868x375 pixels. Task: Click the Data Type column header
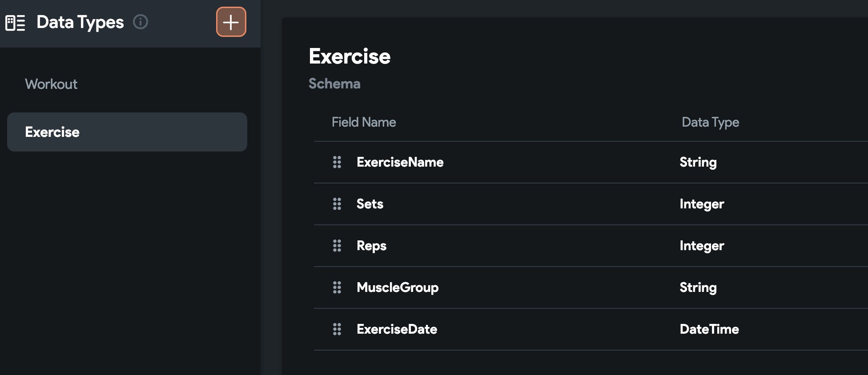tap(710, 122)
